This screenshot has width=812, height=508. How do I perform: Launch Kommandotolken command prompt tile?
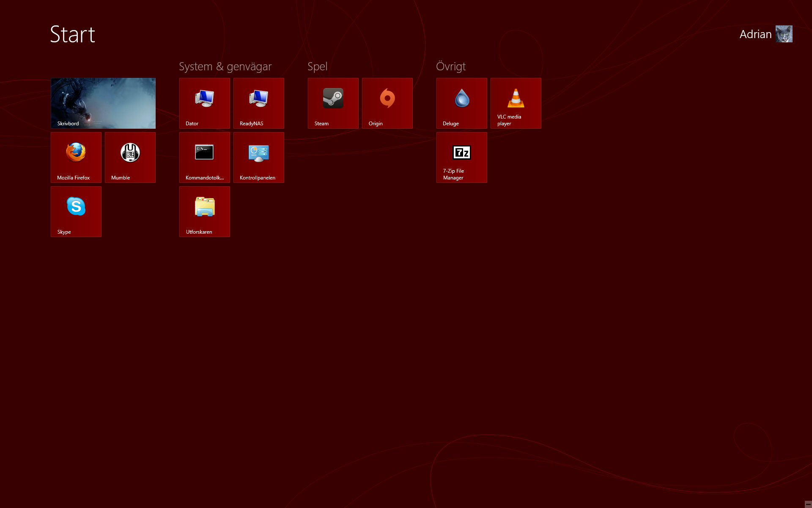205,157
